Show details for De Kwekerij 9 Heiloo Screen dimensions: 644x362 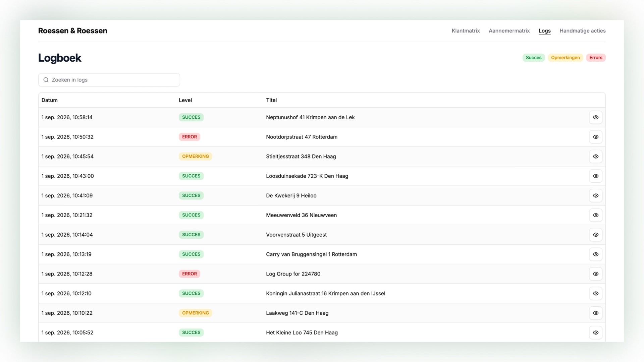pos(596,195)
